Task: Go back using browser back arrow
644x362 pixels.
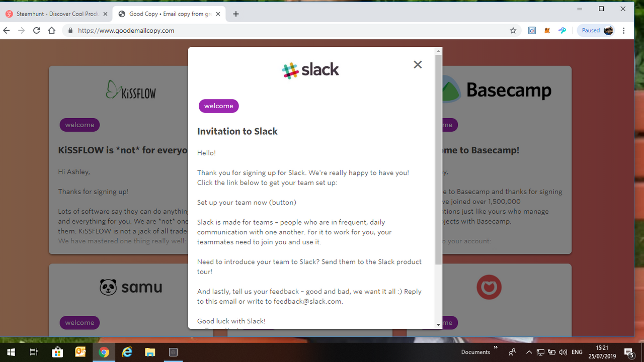Action: 7,31
